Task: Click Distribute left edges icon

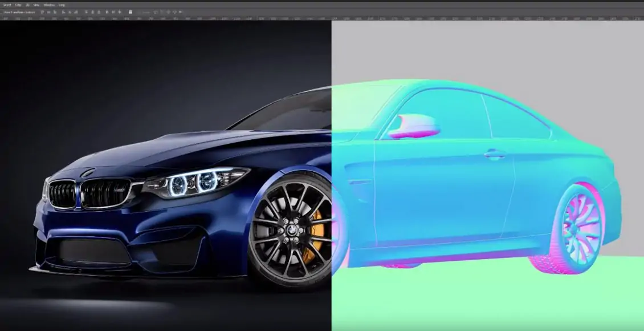Action: point(106,11)
